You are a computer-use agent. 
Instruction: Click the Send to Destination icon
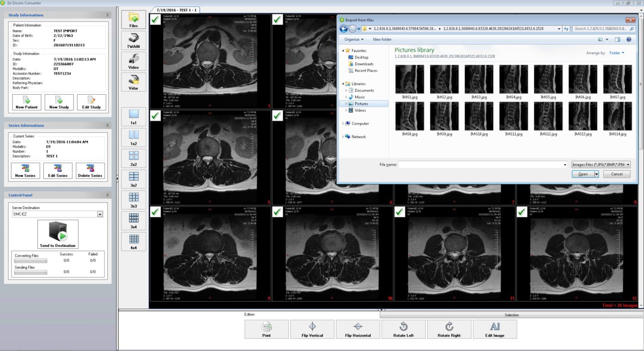point(57,233)
